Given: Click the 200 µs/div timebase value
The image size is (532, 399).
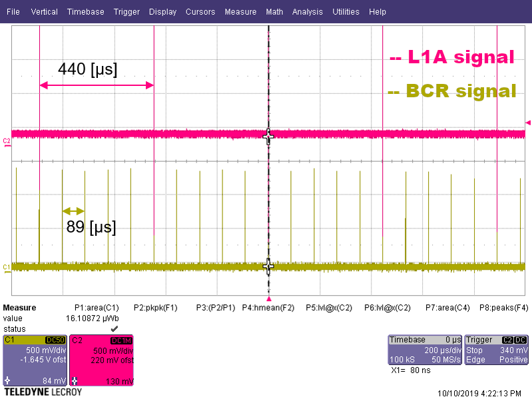Looking at the screenshot, I should [x=442, y=350].
